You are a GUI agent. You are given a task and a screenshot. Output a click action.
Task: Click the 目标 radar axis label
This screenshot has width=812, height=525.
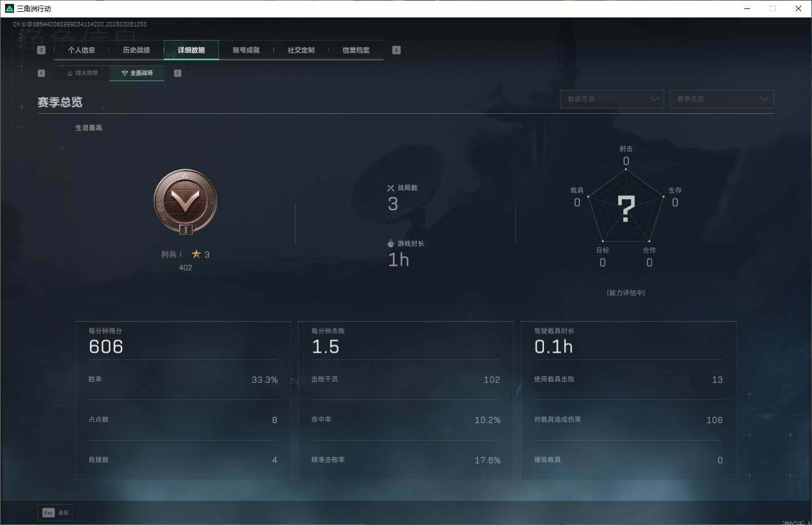coord(603,250)
